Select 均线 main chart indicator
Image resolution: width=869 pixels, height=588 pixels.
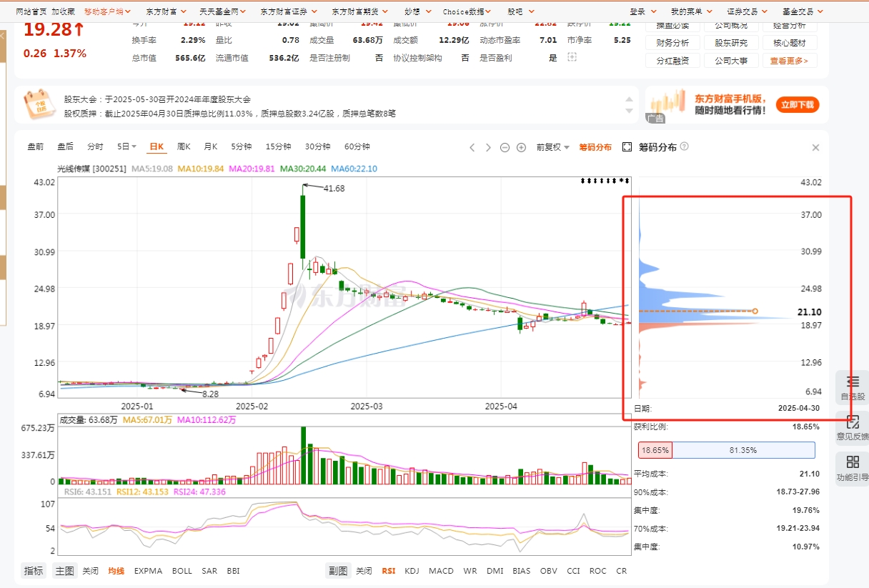tap(116, 571)
